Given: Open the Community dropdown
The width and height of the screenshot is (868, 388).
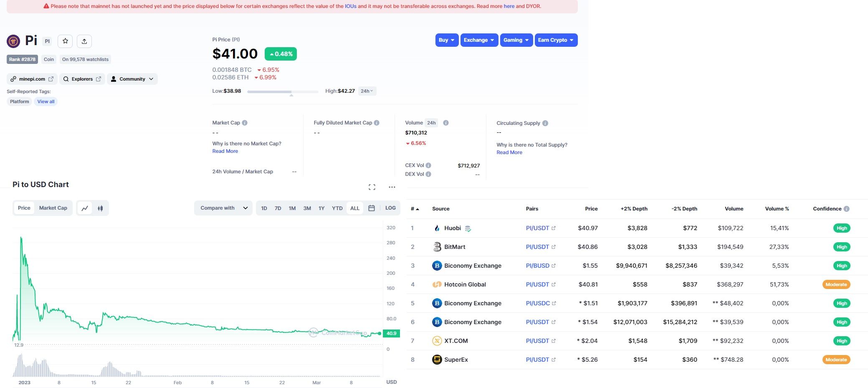Looking at the screenshot, I should [x=132, y=79].
